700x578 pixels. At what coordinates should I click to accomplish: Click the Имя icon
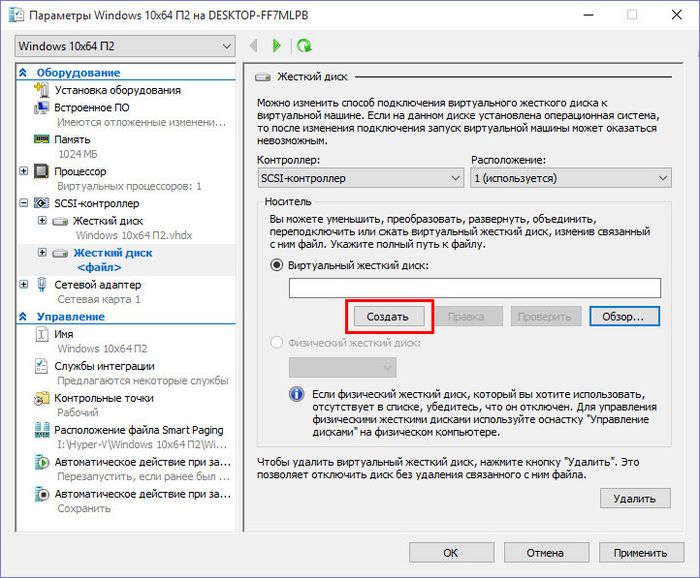tap(42, 334)
